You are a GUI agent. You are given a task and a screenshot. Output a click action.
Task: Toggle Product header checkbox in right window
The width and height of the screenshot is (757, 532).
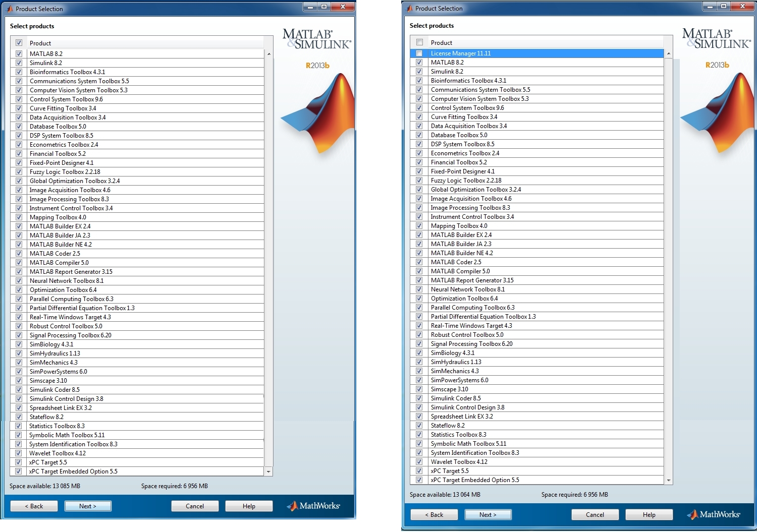[419, 42]
